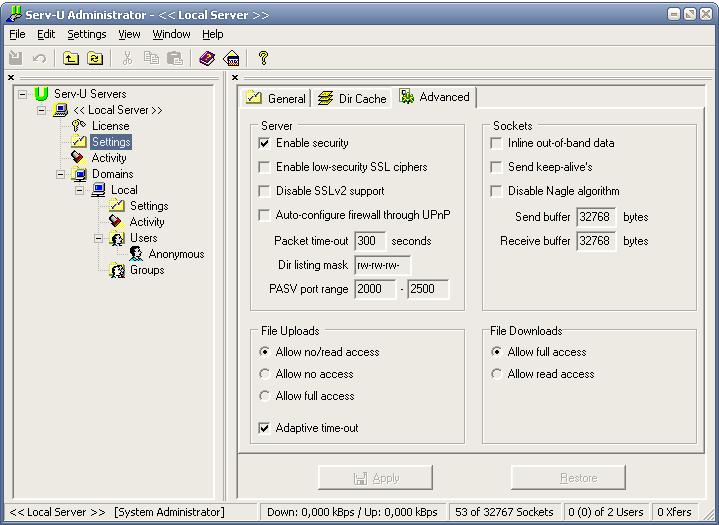Click the Receive buffer field
The image size is (719, 525).
596,241
